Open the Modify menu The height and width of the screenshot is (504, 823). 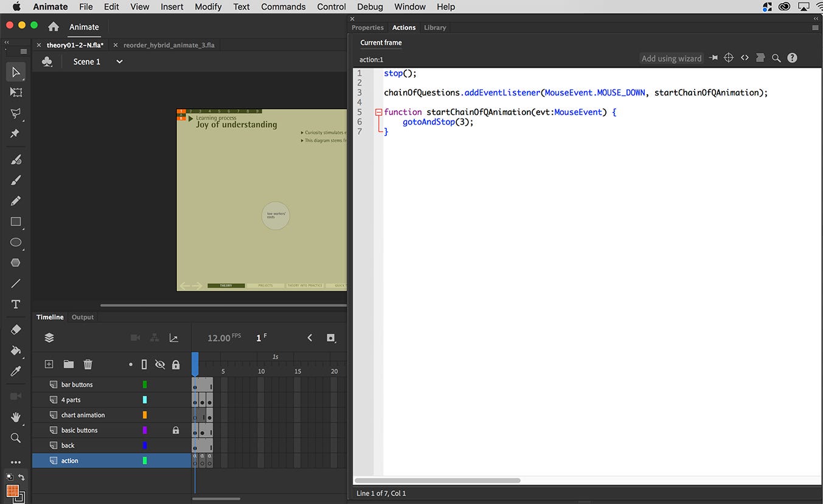[208, 7]
